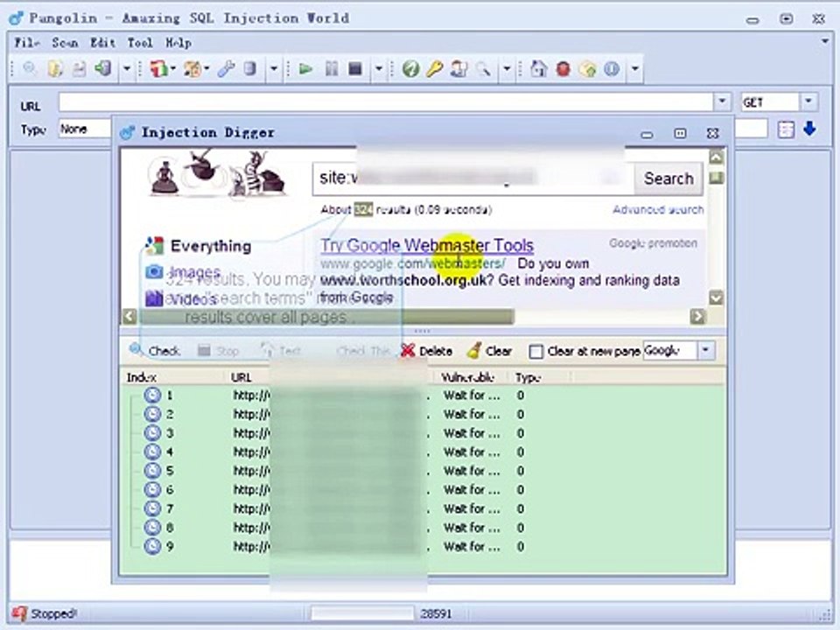Open the Edit menu
This screenshot has height=630, width=840.
(103, 42)
